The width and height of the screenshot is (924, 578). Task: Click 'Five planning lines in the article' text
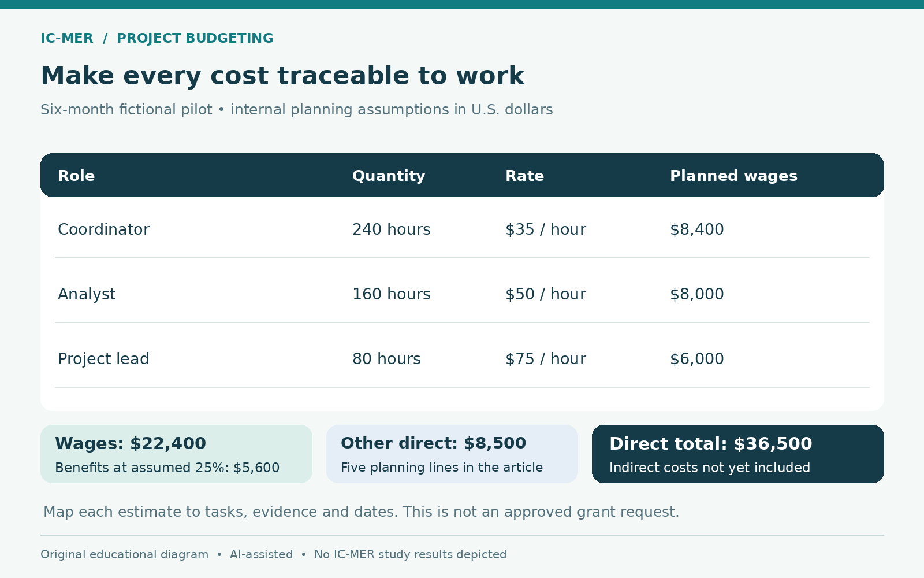[442, 467]
